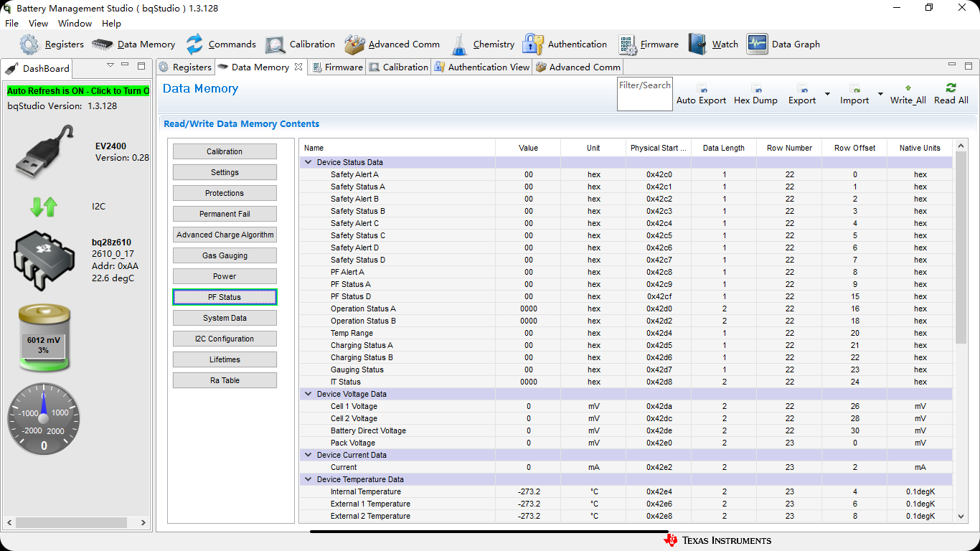Image resolution: width=980 pixels, height=551 pixels.
Task: Open Authentication from the main toolbar
Action: point(565,44)
